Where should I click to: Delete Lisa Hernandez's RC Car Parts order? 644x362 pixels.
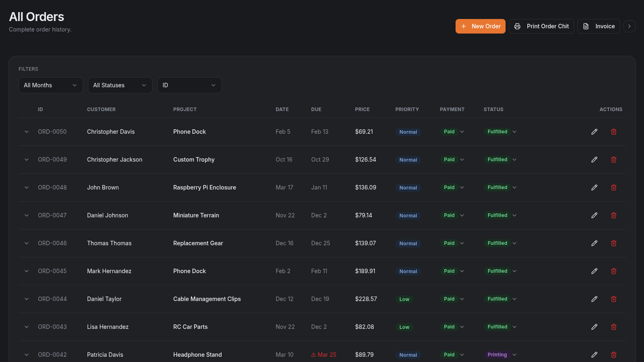coord(614,327)
